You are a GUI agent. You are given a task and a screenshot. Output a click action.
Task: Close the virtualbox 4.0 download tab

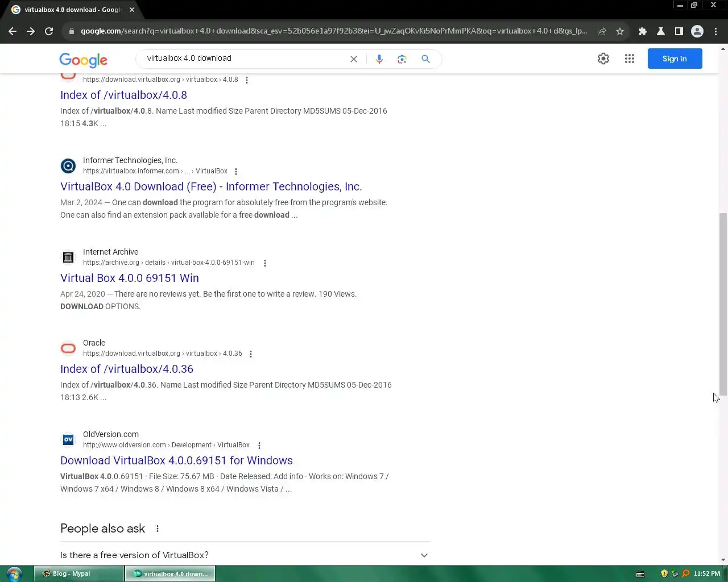pyautogui.click(x=132, y=10)
